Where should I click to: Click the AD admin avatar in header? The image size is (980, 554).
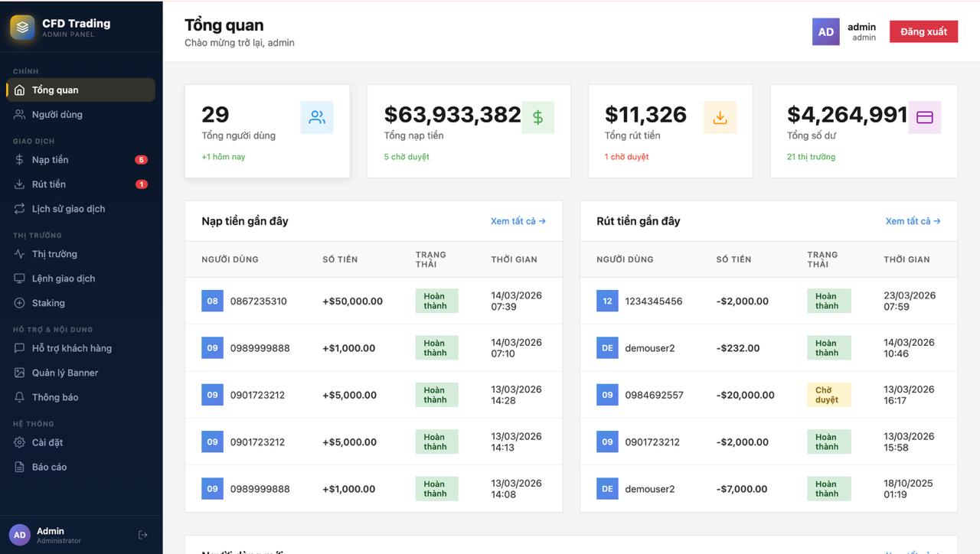pyautogui.click(x=825, y=31)
